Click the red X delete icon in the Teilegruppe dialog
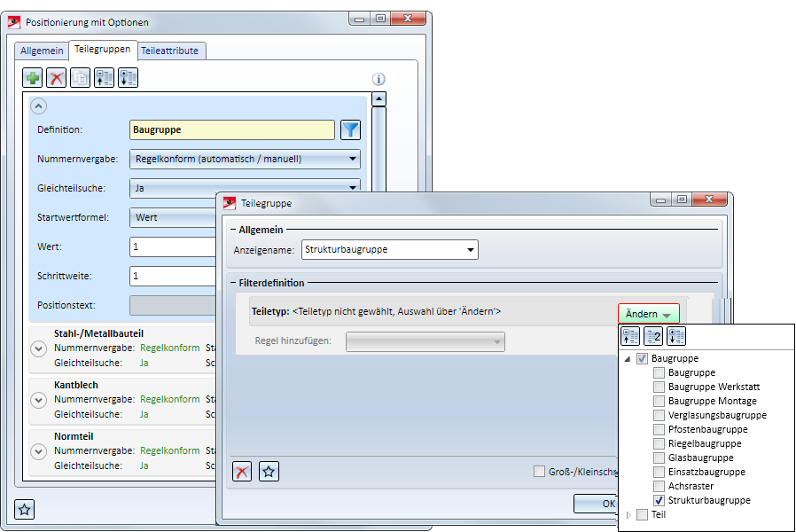Viewport: 796px width, 532px height. [242, 472]
